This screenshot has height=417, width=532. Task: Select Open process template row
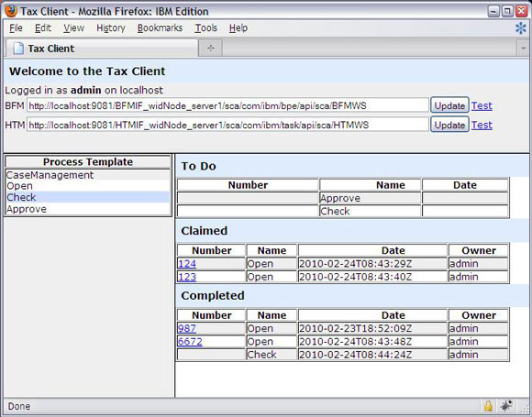click(87, 186)
